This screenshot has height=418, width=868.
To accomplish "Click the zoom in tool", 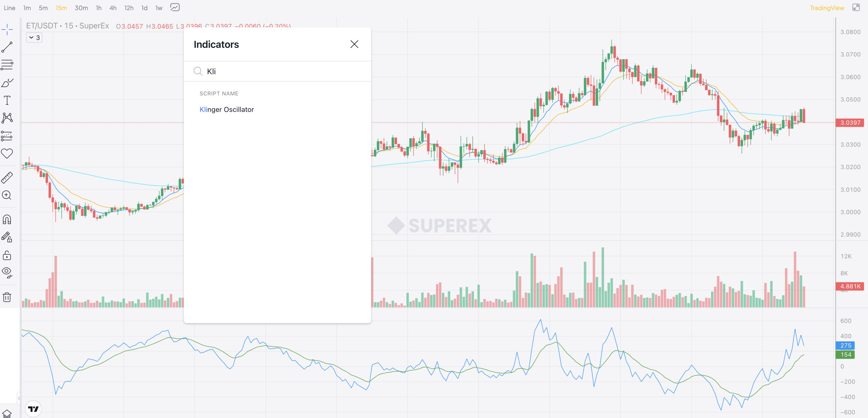I will point(7,195).
